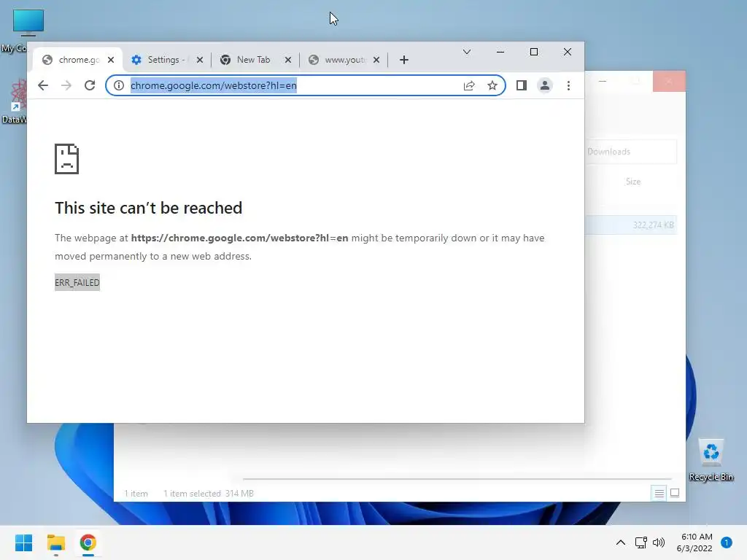Click the Chrome taskbar icon

click(x=88, y=542)
